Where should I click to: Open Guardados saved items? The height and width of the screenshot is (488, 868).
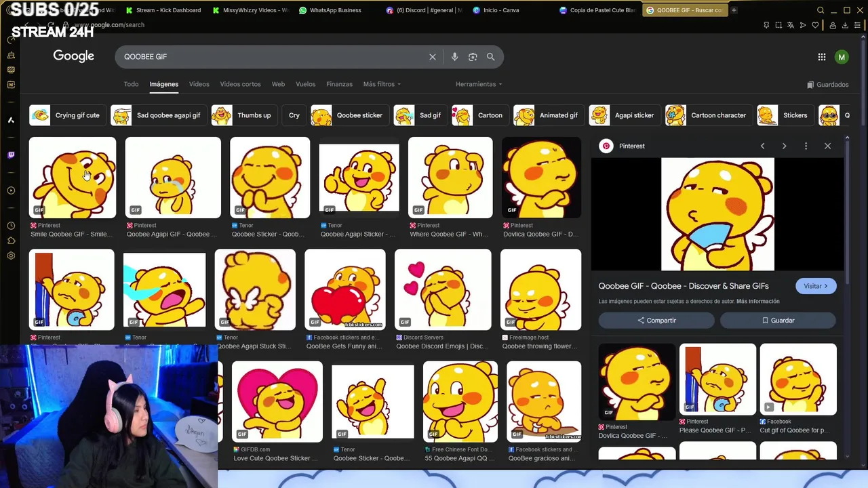(827, 85)
